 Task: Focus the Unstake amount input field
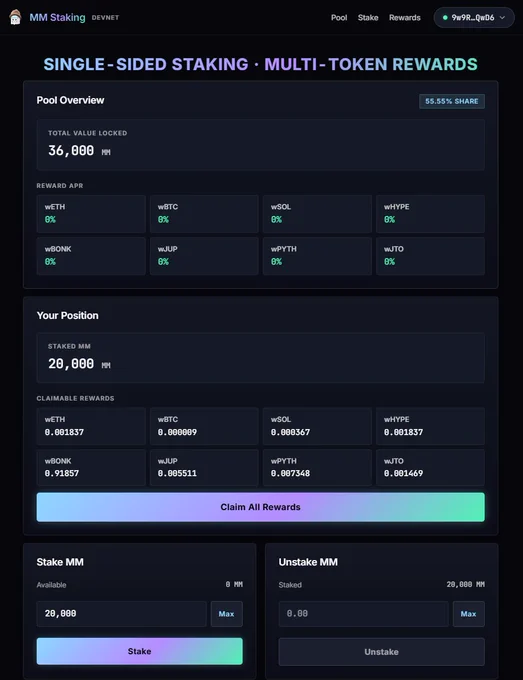coord(363,614)
